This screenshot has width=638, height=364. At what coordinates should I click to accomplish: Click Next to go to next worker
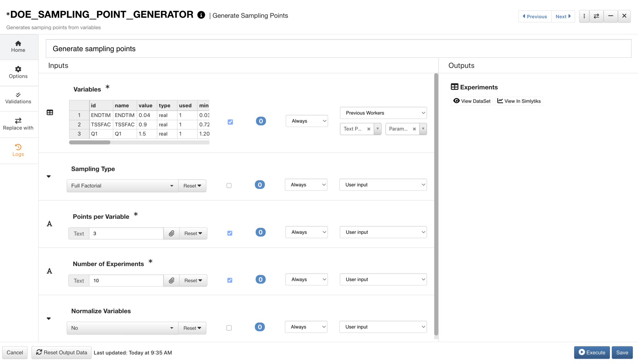pyautogui.click(x=563, y=16)
